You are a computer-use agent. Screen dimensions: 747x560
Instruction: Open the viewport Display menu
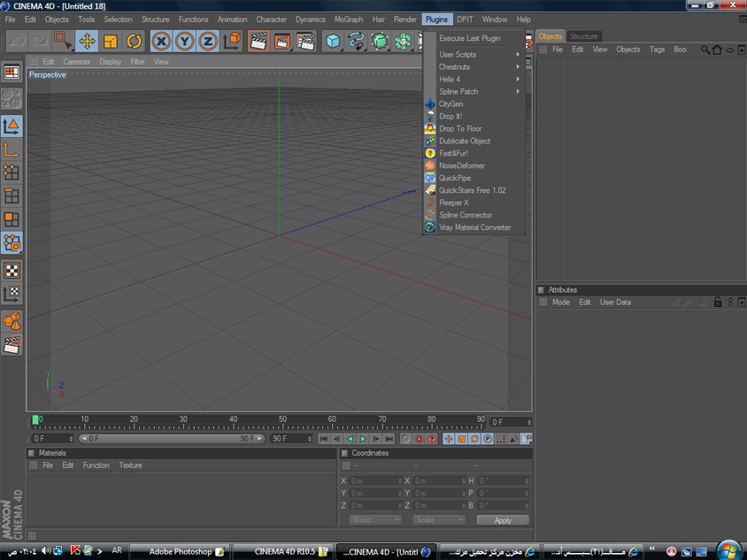click(110, 62)
